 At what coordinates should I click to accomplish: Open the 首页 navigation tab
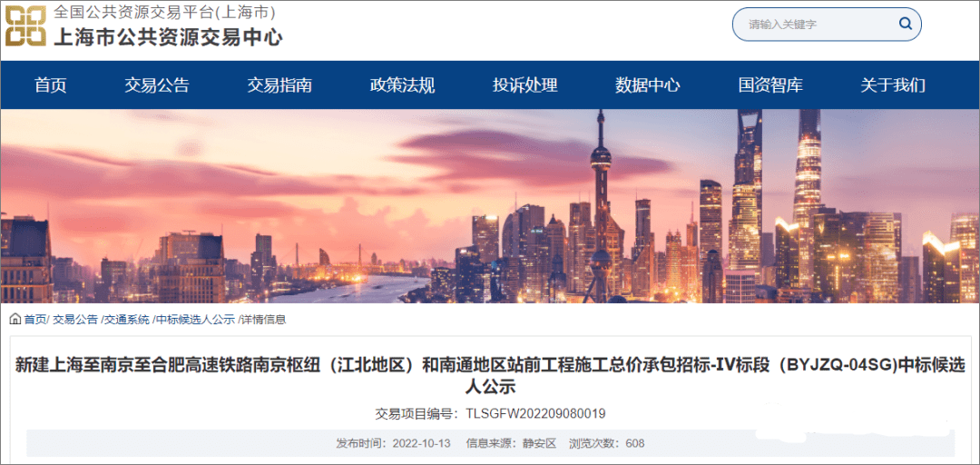coord(51,85)
